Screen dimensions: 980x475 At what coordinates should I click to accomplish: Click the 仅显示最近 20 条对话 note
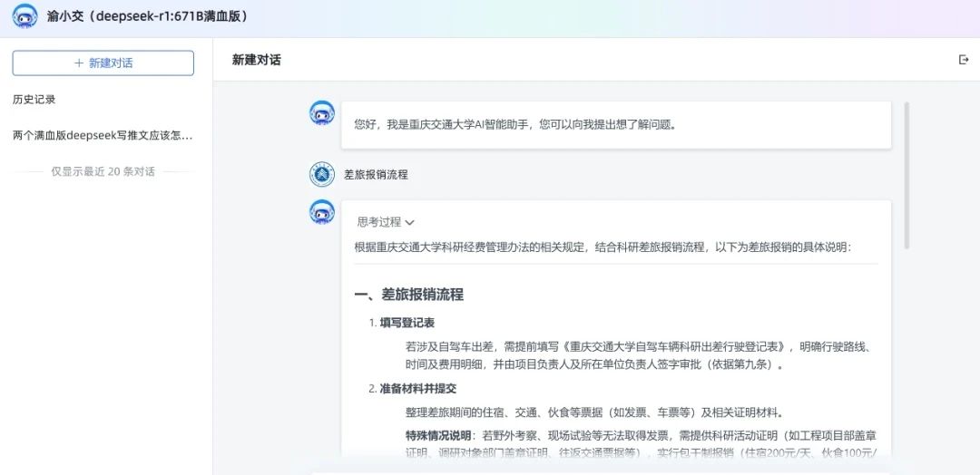pos(103,171)
